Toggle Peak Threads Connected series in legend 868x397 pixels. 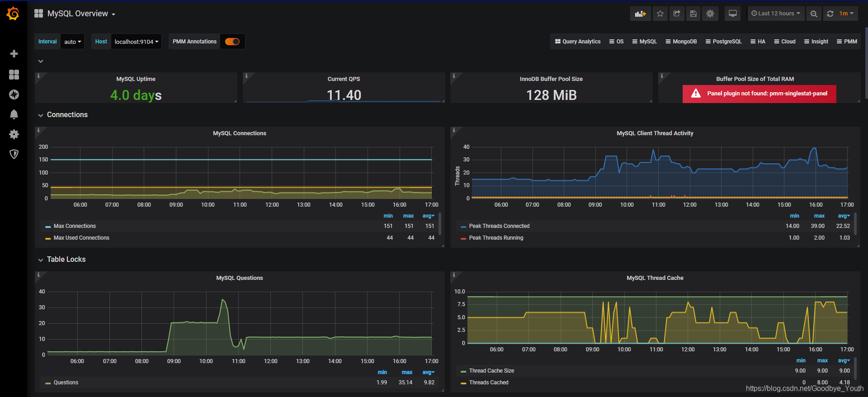click(x=499, y=226)
